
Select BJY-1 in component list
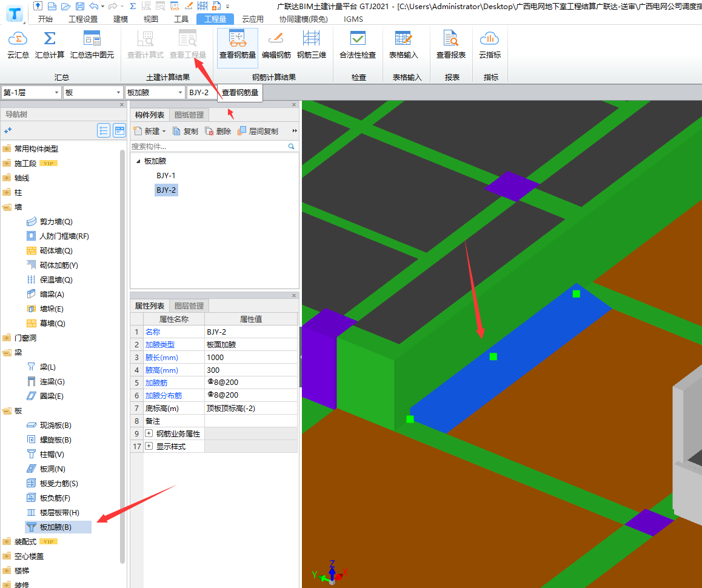(x=166, y=176)
